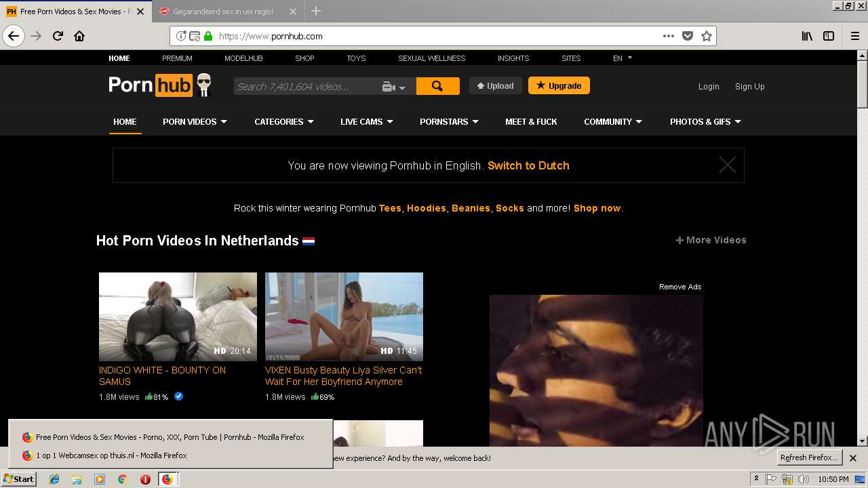Show sidebars icon in toolbar

(829, 36)
